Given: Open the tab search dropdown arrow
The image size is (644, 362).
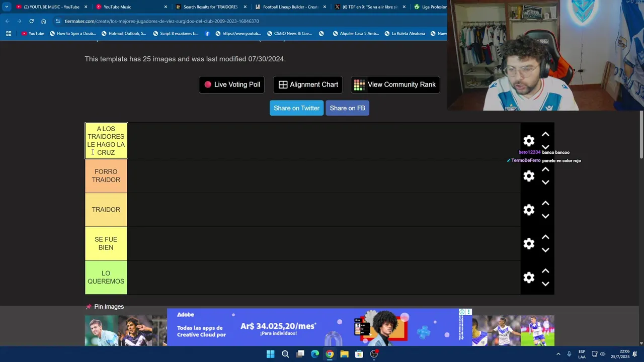Looking at the screenshot, I should 7,7.
